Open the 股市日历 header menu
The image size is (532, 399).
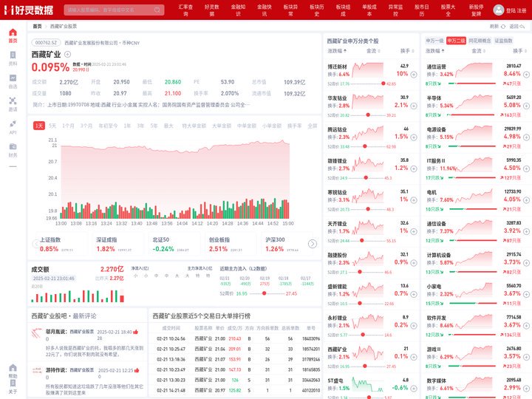pyautogui.click(x=422, y=10)
